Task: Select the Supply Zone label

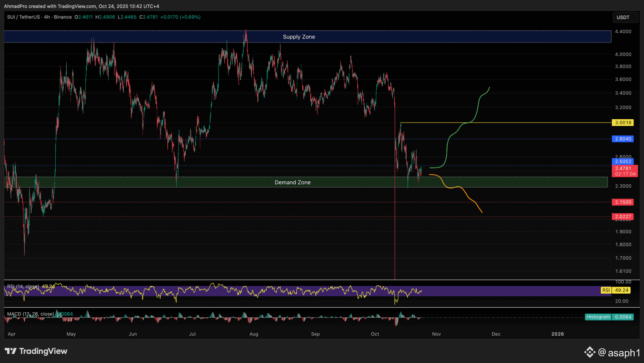Action: point(299,37)
